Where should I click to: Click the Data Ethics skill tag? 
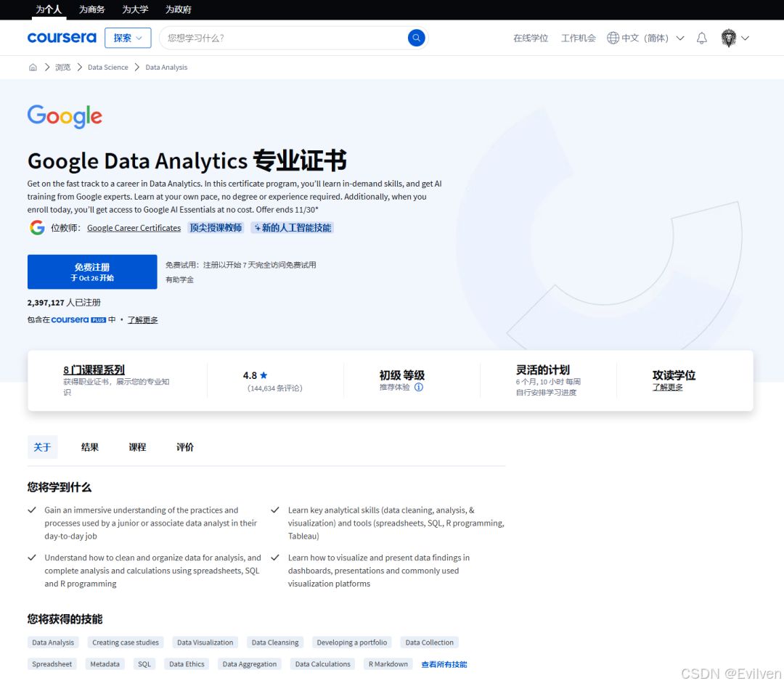pyautogui.click(x=187, y=664)
